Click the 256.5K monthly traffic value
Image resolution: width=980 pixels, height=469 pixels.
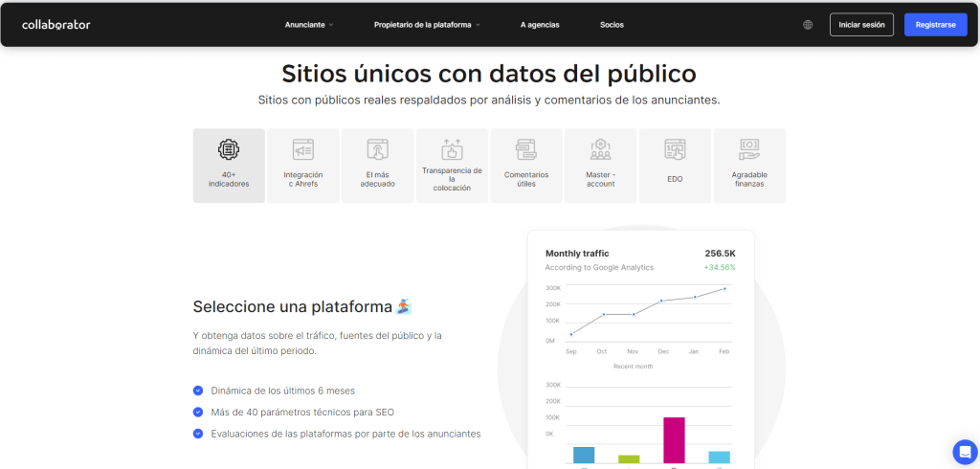[720, 254]
